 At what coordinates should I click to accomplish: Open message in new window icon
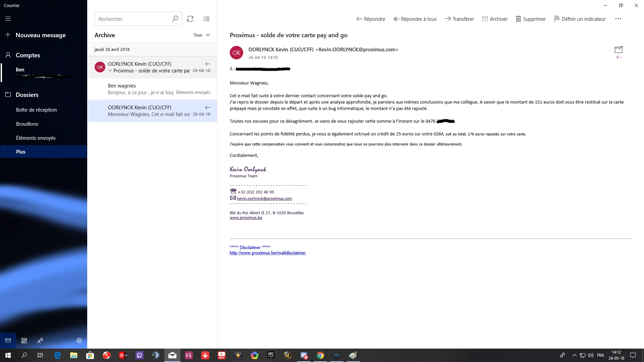pos(619,50)
